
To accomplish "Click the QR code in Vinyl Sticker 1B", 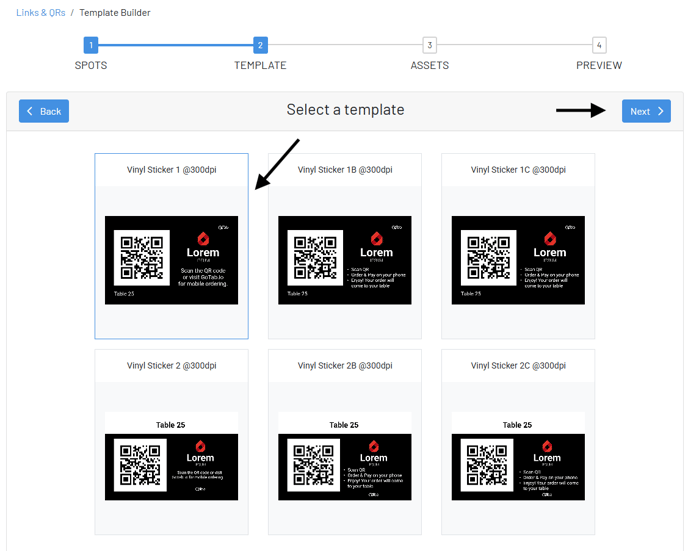I will tap(315, 258).
